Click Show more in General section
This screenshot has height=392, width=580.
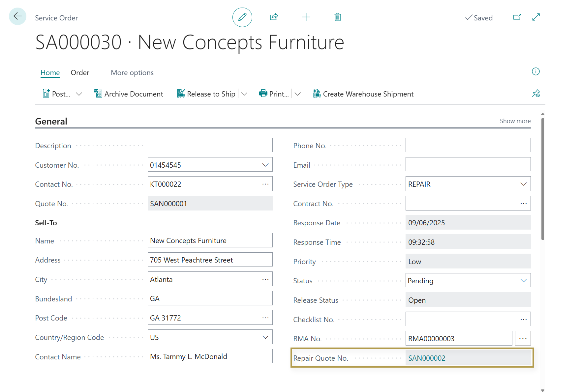tap(515, 121)
